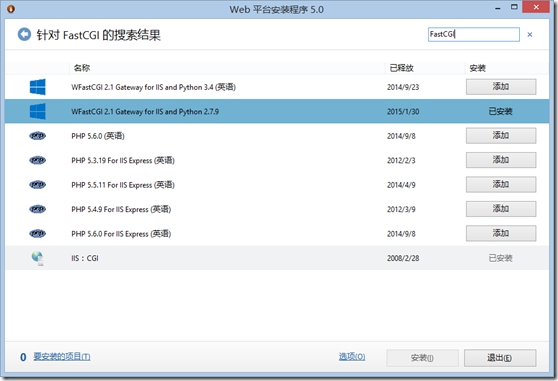This screenshot has height=381, width=558.
Task: Focus the FastCGI search input field
Action: [x=473, y=35]
